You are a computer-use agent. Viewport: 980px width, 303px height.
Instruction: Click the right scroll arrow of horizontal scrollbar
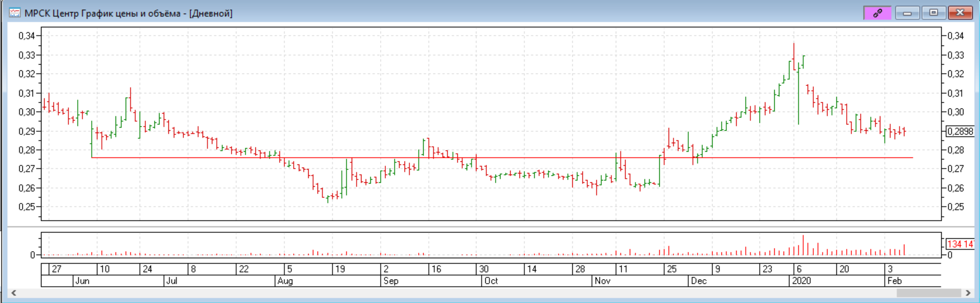coord(968,293)
